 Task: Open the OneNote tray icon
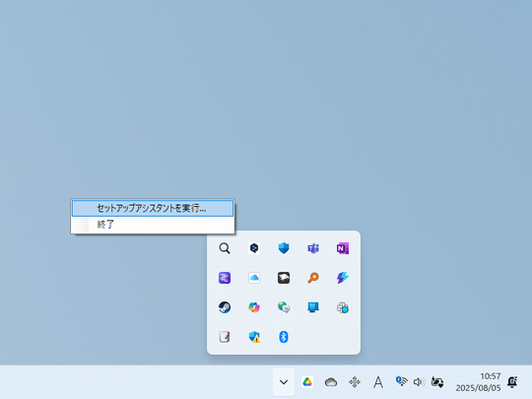click(343, 248)
